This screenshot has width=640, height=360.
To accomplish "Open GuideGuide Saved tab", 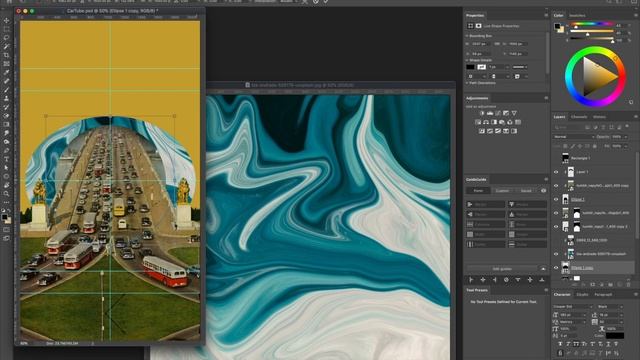I will tap(526, 191).
